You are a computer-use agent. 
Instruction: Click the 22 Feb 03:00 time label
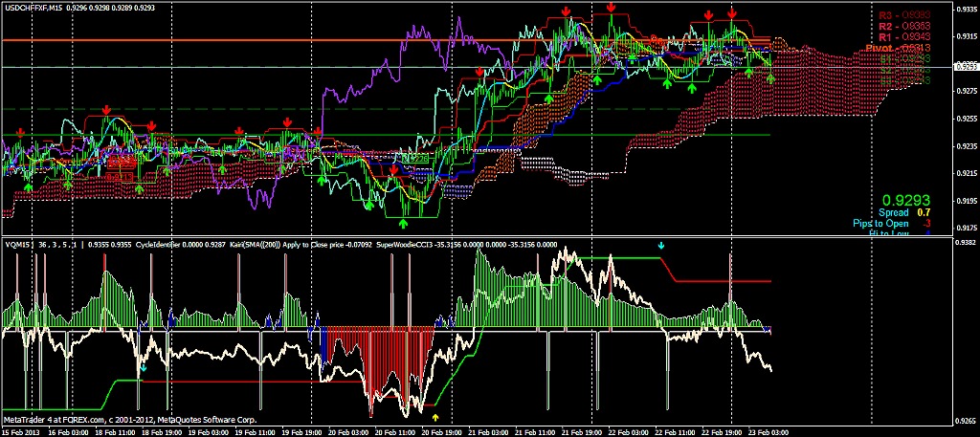(x=630, y=432)
